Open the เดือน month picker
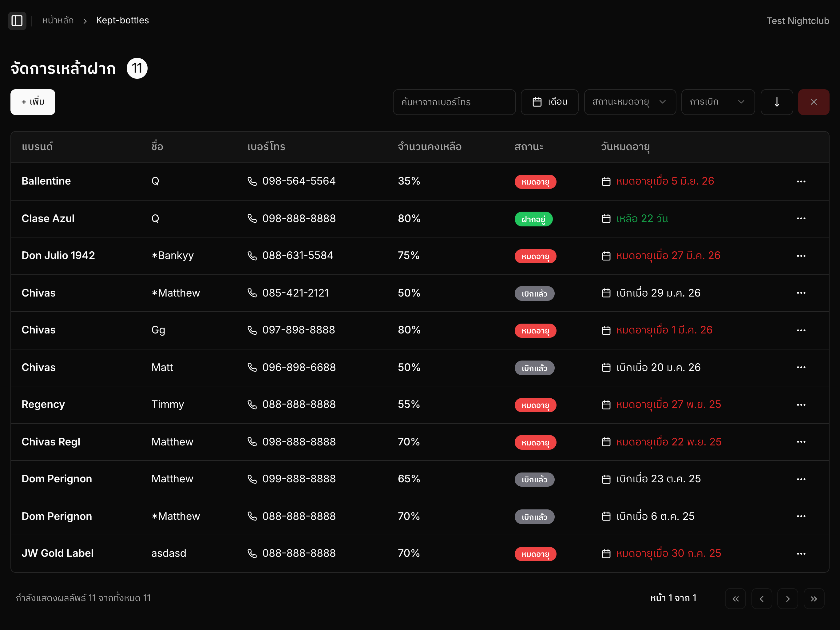The width and height of the screenshot is (840, 630). click(549, 102)
